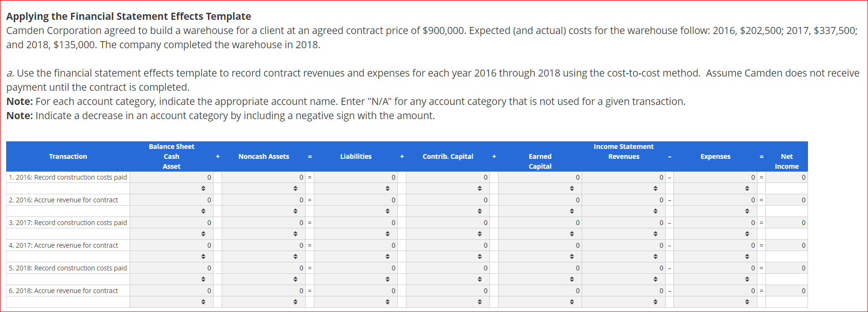Click row label '2. 2016: Accrue revenue for contract'

click(63, 200)
